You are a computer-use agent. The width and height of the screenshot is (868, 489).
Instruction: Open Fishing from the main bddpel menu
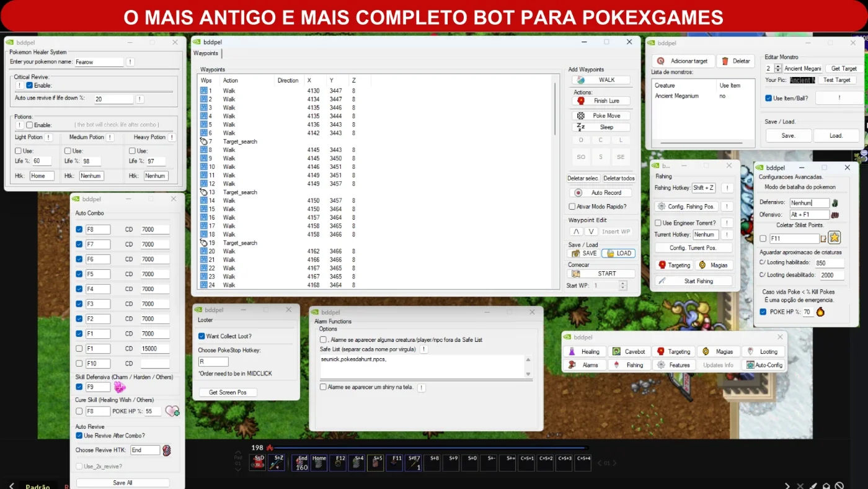pyautogui.click(x=629, y=365)
